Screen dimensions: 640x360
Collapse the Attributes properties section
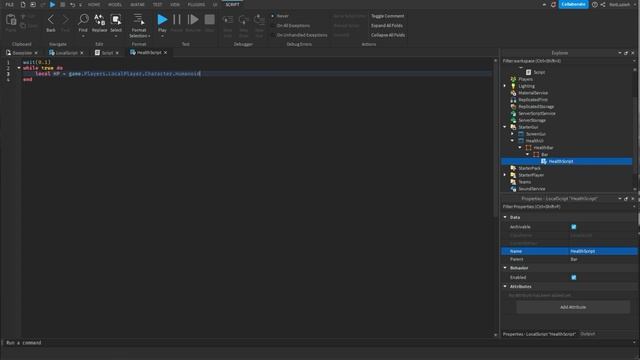505,287
